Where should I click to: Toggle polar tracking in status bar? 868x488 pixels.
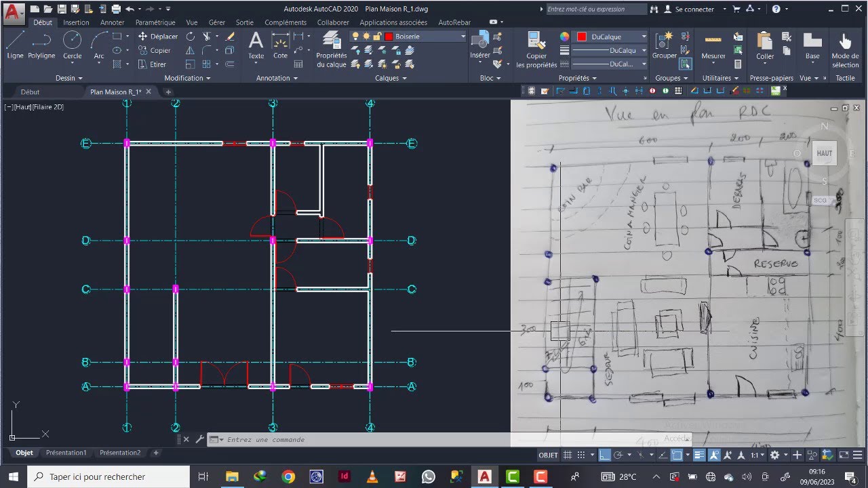coord(618,455)
